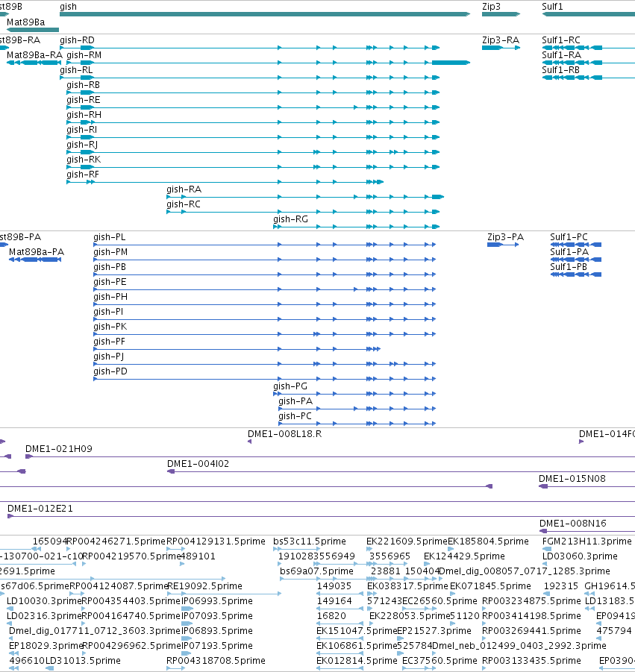Click EST label EP21527.3prime
Viewport: 635px width, 672px height.
[434, 631]
